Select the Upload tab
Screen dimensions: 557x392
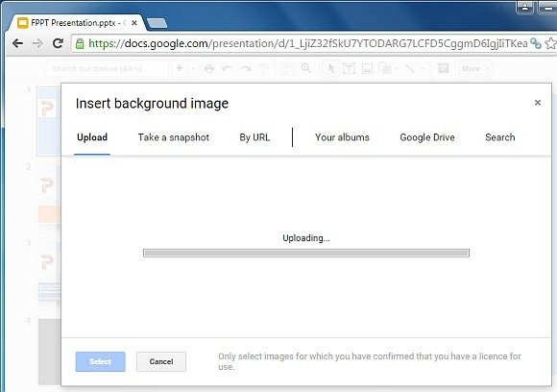click(x=92, y=137)
